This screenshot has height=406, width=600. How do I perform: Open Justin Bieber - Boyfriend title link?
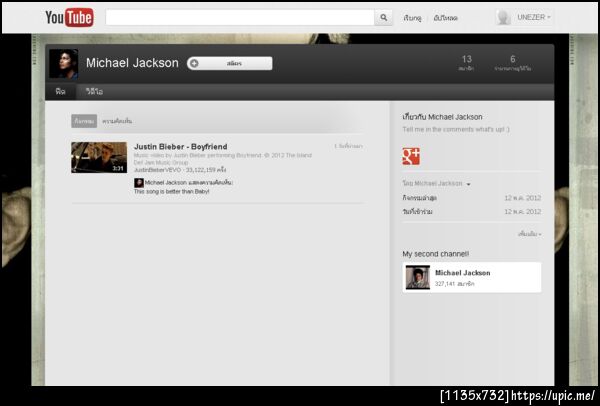(181, 147)
